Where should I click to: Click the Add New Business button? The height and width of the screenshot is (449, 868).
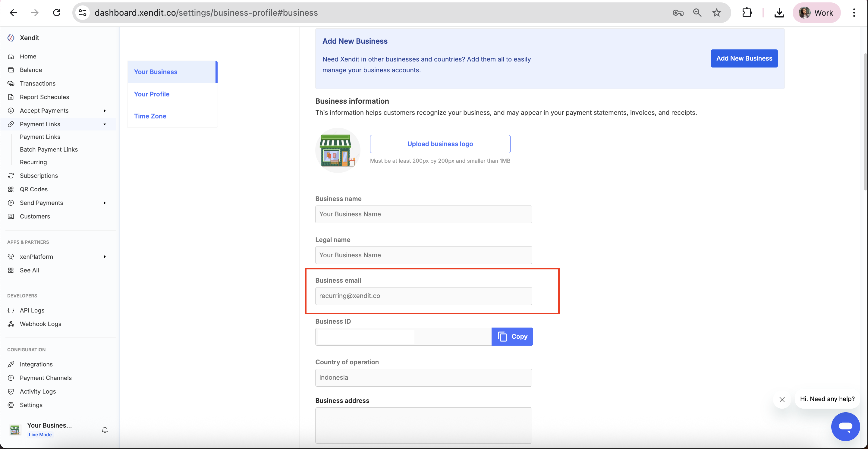click(744, 58)
